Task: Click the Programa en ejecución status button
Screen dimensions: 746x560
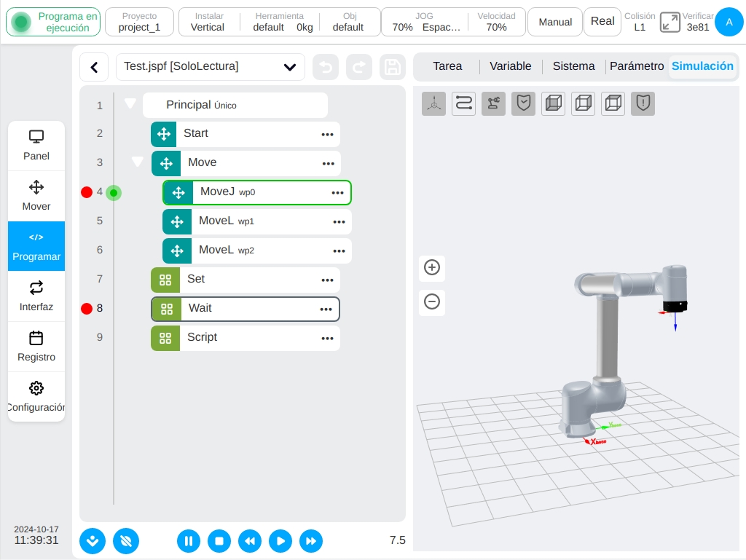Action: (53, 22)
